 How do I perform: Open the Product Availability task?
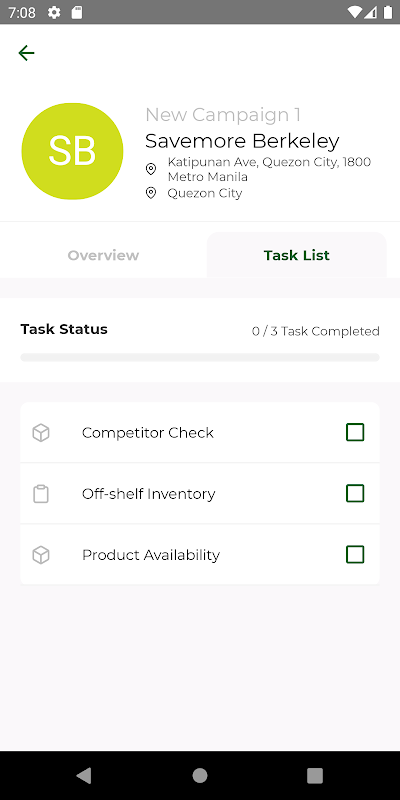(200, 555)
